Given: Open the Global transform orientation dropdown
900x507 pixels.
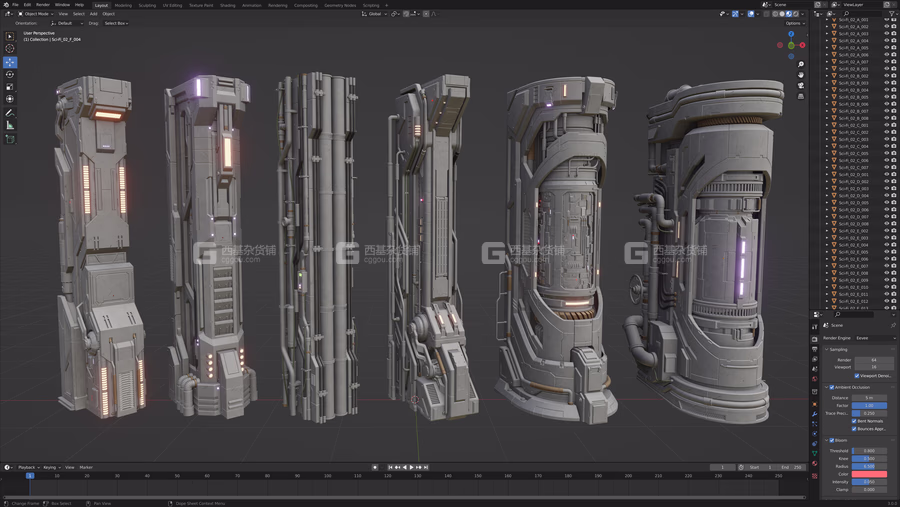Looking at the screenshot, I should (374, 14).
